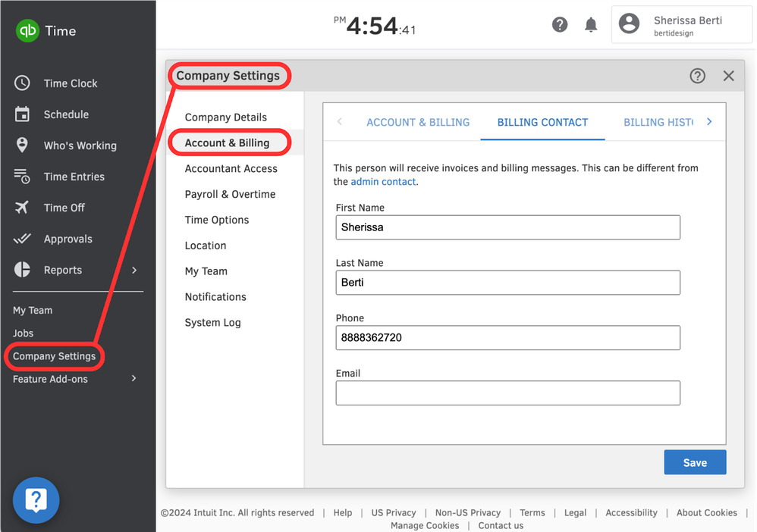
Task: Click the Reports pie chart icon
Action: (22, 270)
